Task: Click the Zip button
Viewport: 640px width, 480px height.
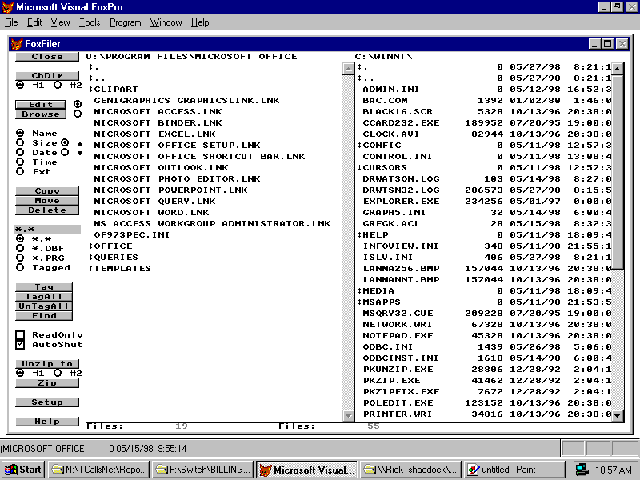Action: 47,383
